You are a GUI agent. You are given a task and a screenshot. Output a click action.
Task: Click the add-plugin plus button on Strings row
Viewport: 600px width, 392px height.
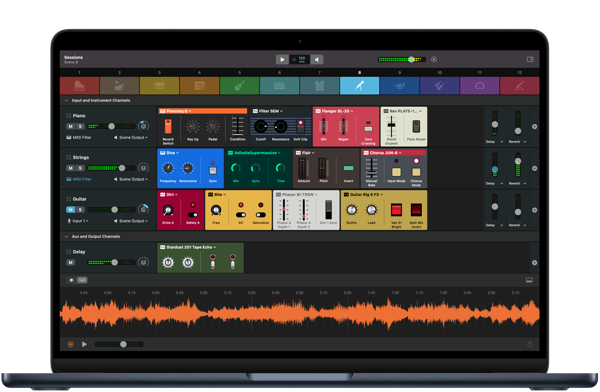coord(535,168)
